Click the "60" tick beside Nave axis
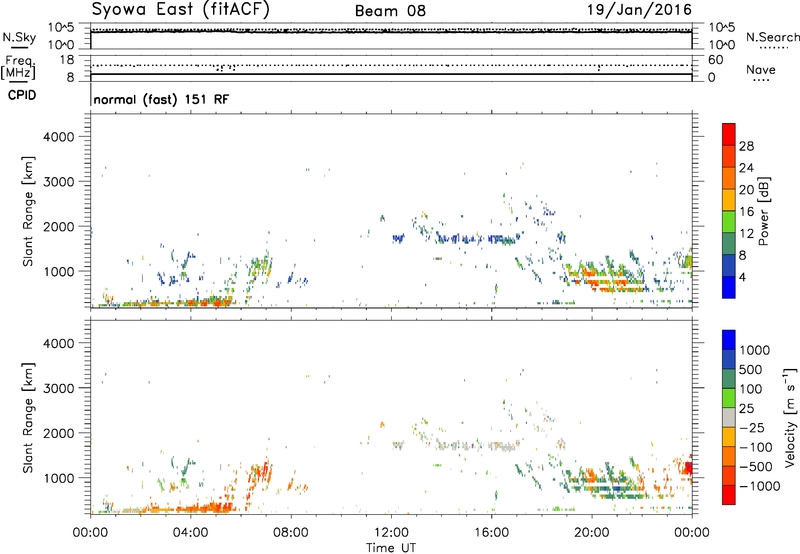Viewport: 800px width, 554px height. pyautogui.click(x=715, y=60)
